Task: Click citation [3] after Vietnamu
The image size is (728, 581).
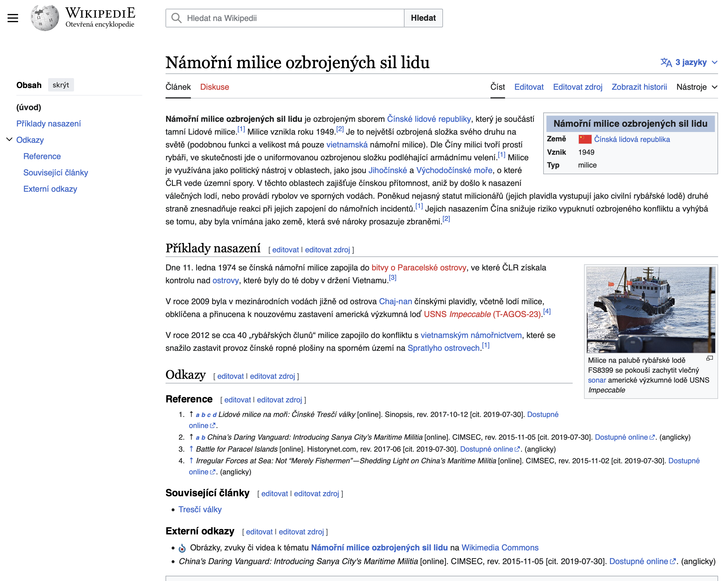Action: (392, 278)
